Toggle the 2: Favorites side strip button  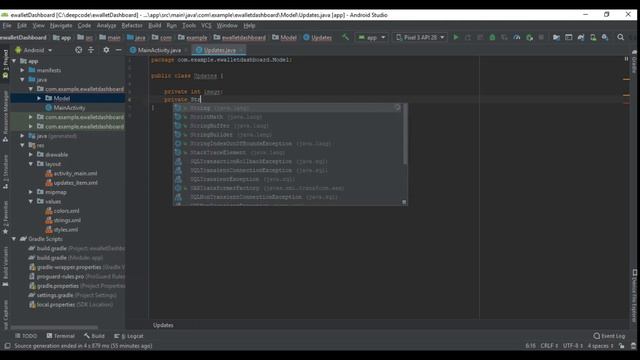click(x=5, y=217)
